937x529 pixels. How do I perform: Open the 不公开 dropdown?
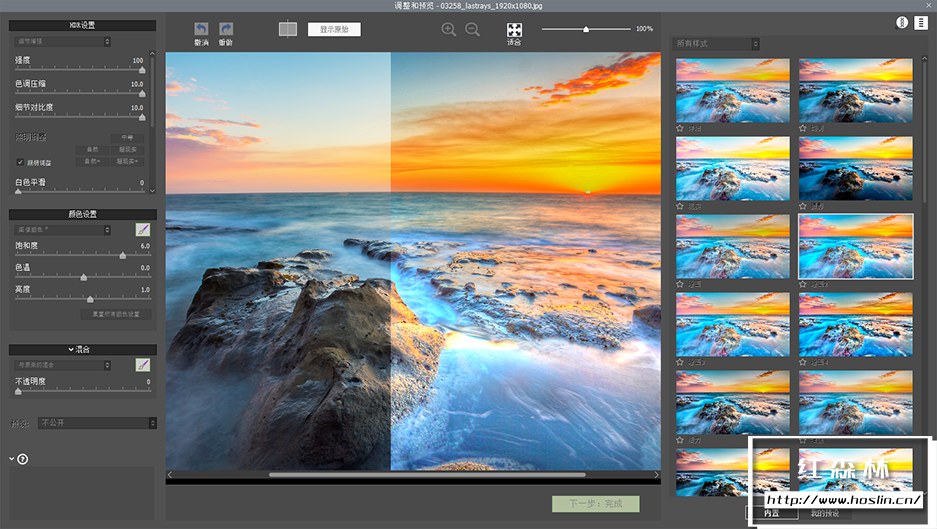coord(97,423)
